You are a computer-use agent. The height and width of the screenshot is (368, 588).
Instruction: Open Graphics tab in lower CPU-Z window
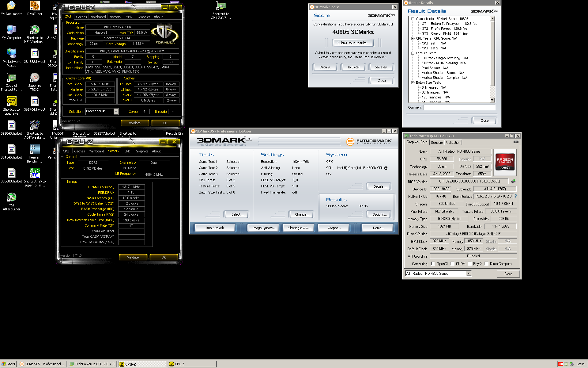click(x=142, y=151)
